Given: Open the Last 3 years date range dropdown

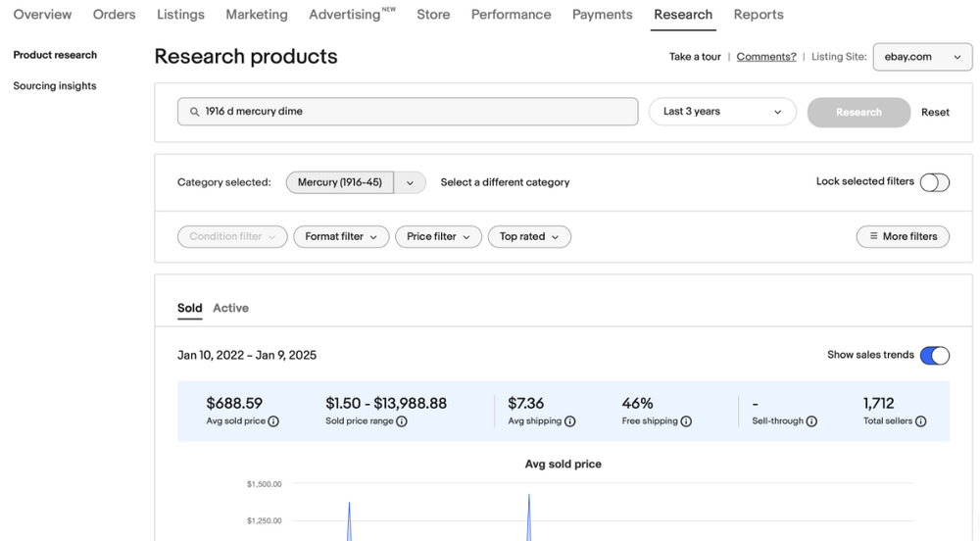Looking at the screenshot, I should click(722, 111).
